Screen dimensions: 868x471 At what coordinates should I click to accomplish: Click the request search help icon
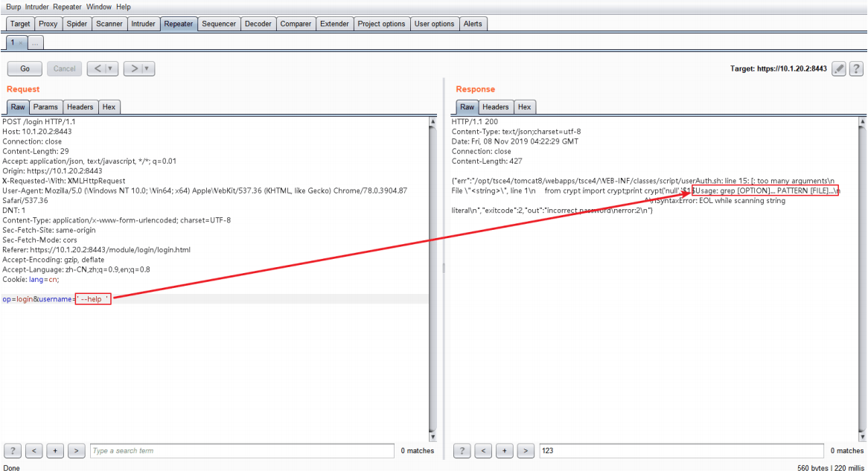pos(13,451)
